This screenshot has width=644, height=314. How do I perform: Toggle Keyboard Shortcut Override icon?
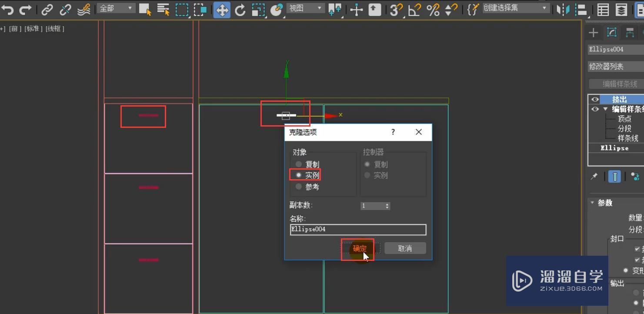(375, 10)
